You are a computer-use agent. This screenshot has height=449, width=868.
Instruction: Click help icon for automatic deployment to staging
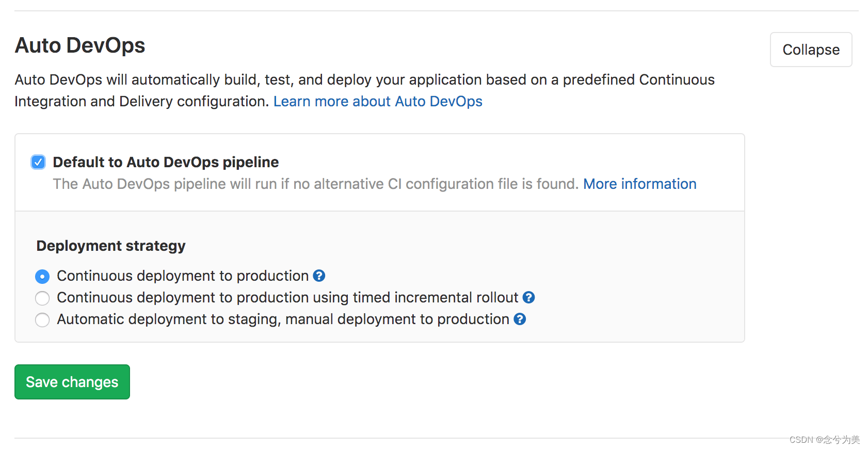520,319
